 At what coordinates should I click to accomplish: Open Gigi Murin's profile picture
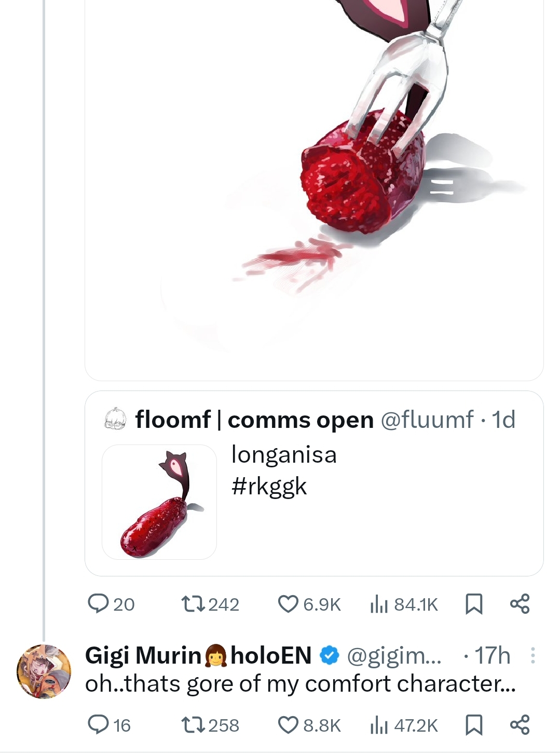(x=44, y=671)
